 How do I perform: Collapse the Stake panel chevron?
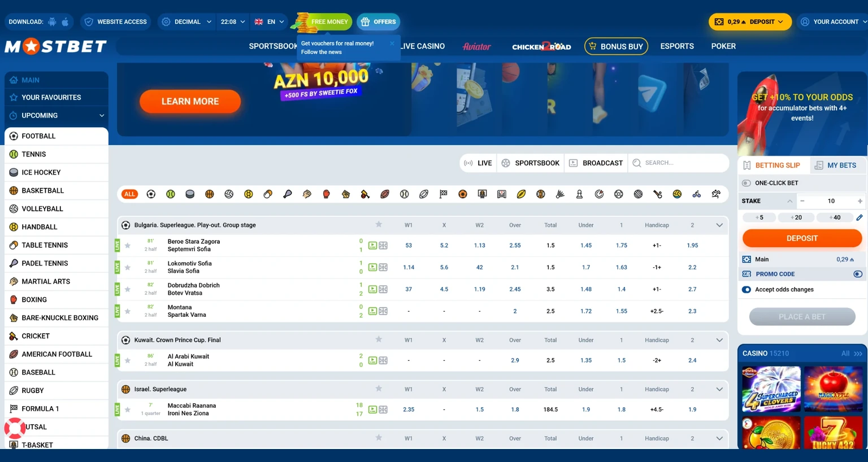click(x=789, y=201)
